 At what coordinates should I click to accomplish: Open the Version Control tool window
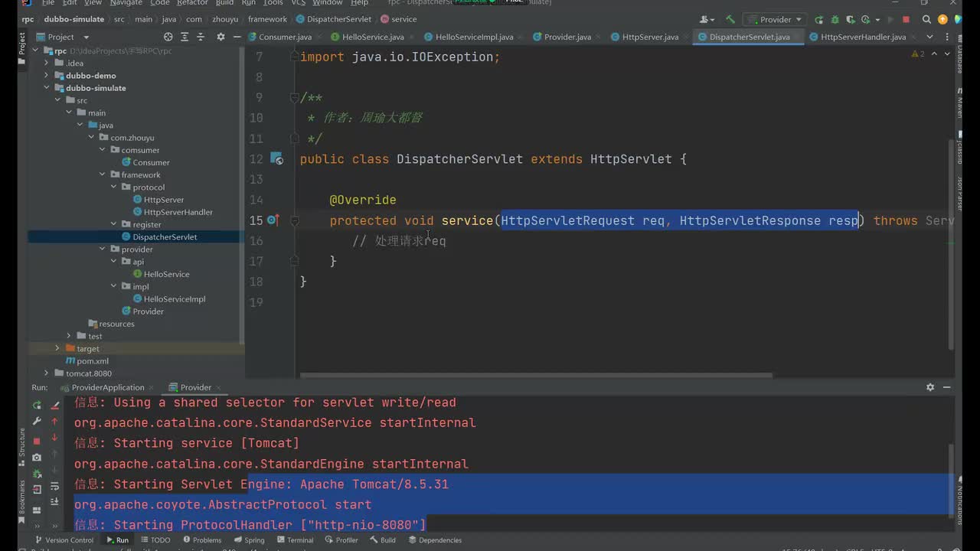(x=64, y=540)
